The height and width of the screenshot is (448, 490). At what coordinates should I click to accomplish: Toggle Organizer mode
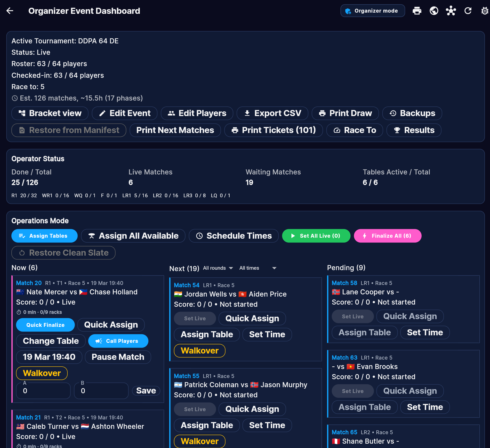[x=373, y=11]
